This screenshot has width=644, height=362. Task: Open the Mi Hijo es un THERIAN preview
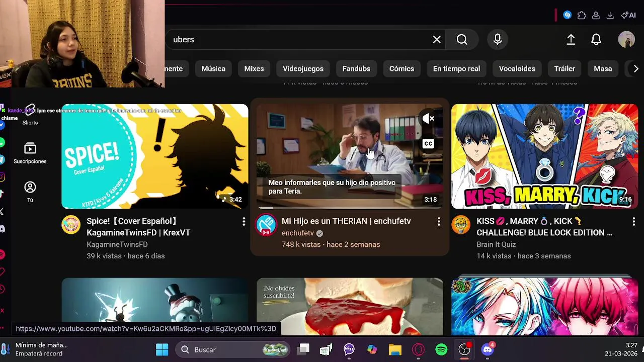[350, 156]
